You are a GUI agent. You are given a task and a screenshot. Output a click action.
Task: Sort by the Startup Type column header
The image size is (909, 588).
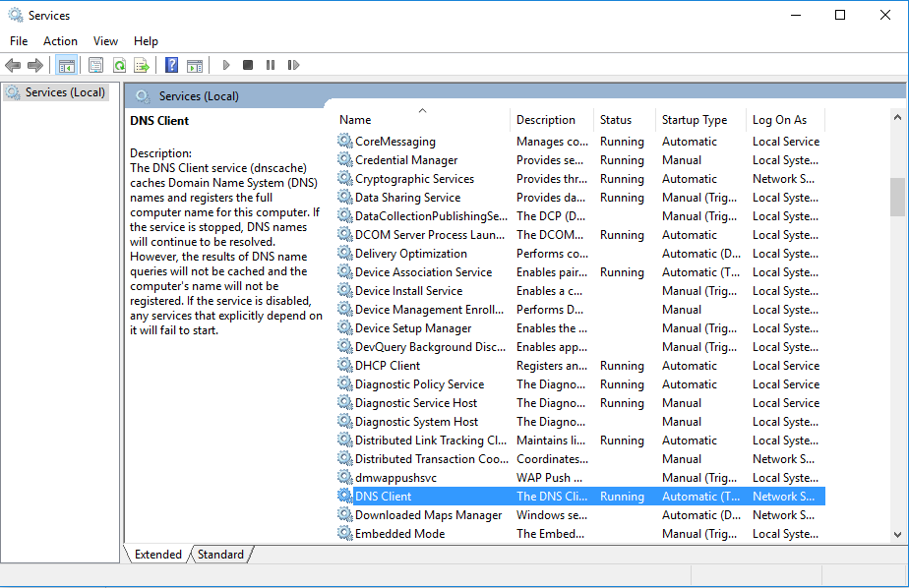[695, 120]
